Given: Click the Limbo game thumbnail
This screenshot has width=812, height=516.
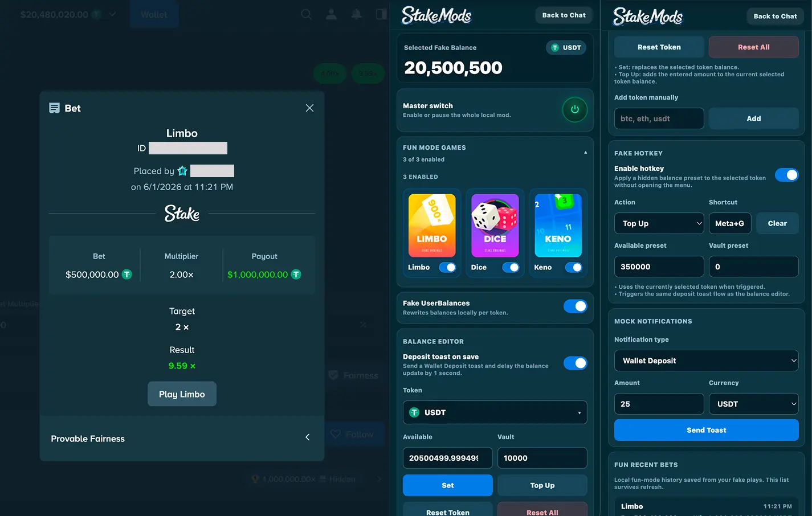Looking at the screenshot, I should [432, 226].
